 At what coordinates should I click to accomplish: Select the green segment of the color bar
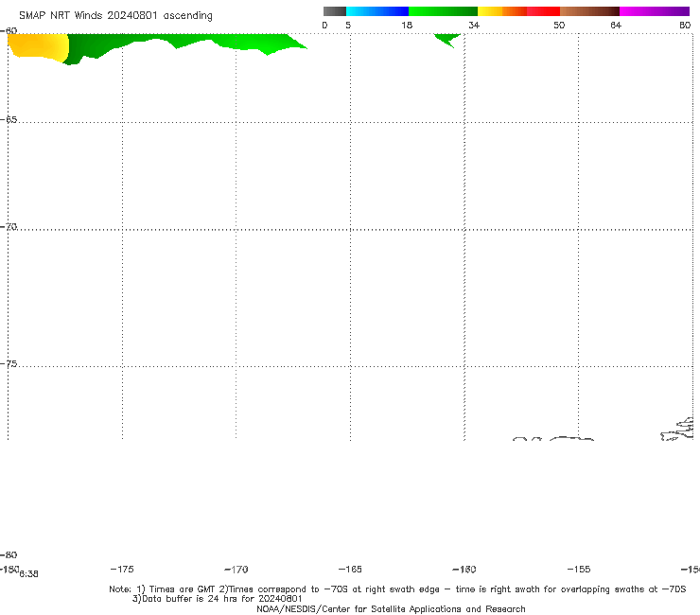(x=443, y=11)
